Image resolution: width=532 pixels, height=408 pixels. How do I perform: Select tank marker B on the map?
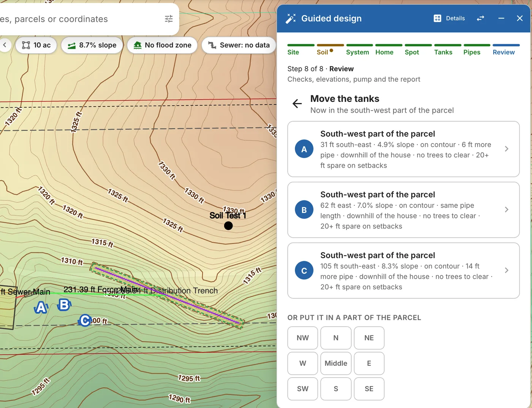point(64,305)
